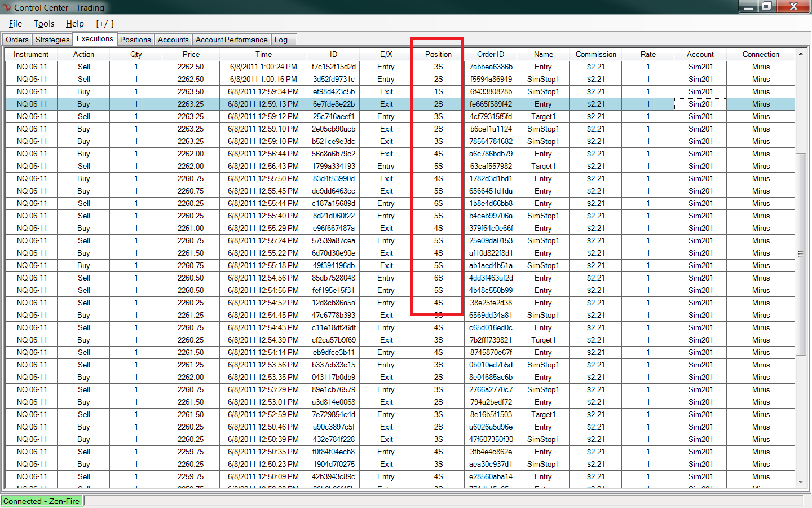Image resolution: width=812 pixels, height=508 pixels.
Task: Click execution ID 043117b0db9
Action: pyautogui.click(x=334, y=377)
